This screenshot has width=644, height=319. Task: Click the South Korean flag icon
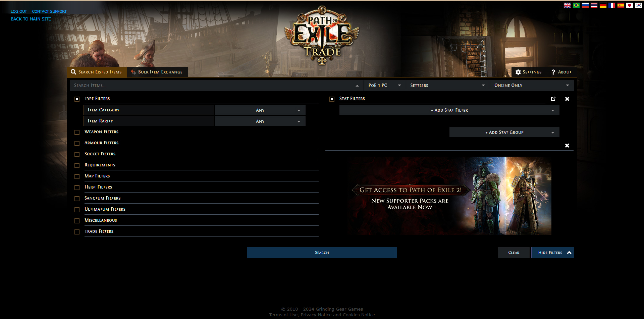(x=639, y=5)
